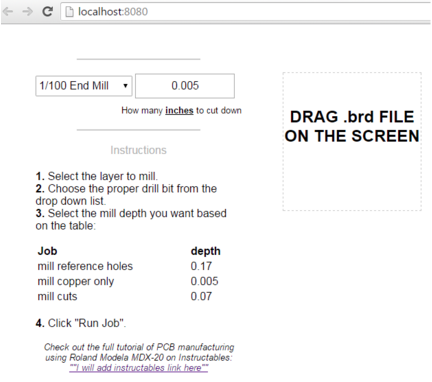This screenshot has height=382, width=432.
Task: Click the "Job" column header
Action: point(47,251)
